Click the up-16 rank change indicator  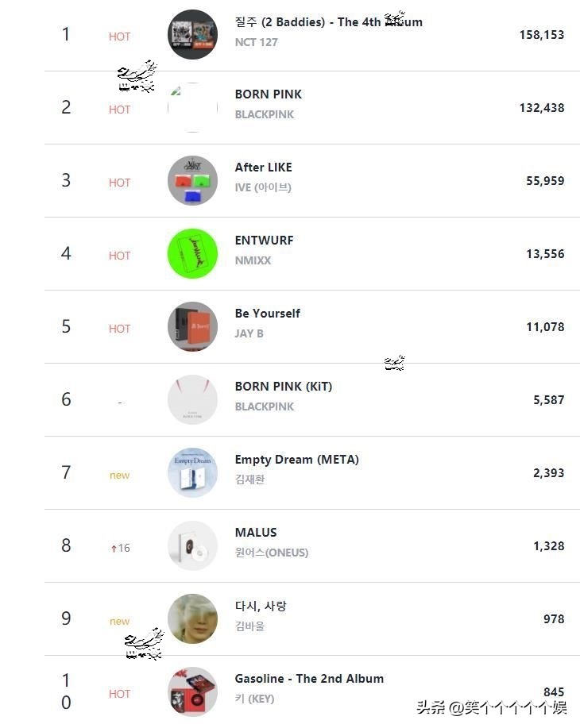coord(120,548)
